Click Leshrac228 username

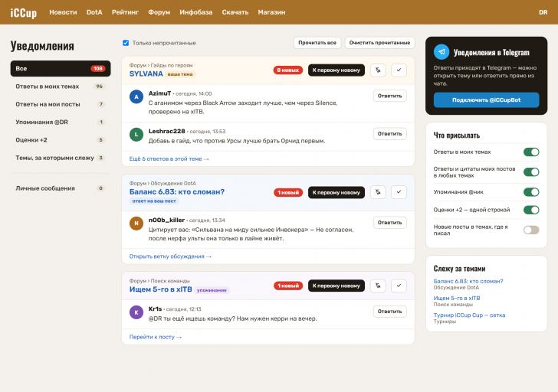166,131
